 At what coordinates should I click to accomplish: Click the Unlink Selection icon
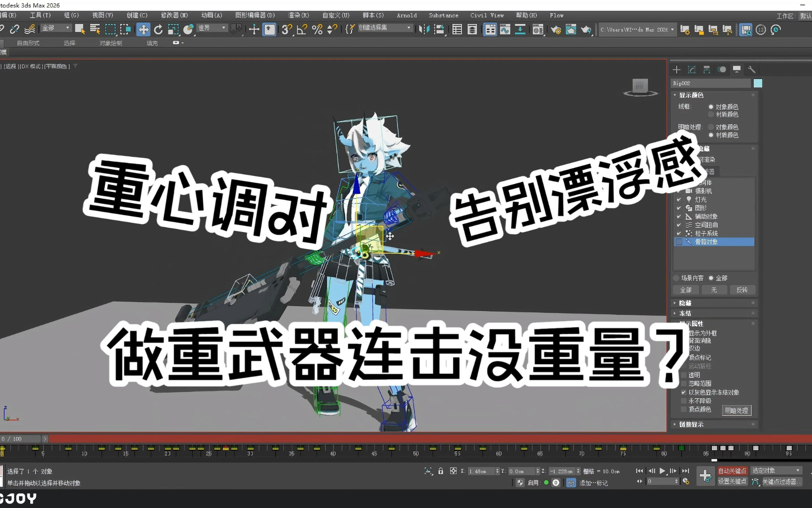tap(14, 29)
